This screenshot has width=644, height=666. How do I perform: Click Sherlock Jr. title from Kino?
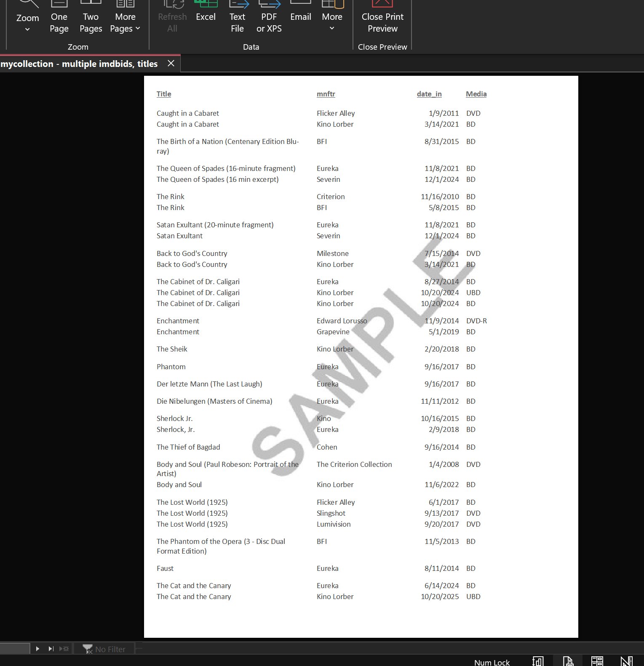point(174,418)
